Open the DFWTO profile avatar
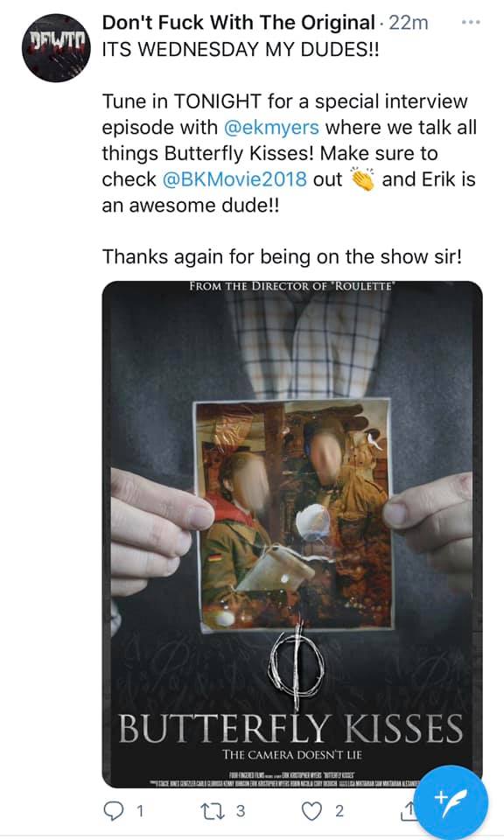Viewport: 504px width, 840px height. [56, 47]
